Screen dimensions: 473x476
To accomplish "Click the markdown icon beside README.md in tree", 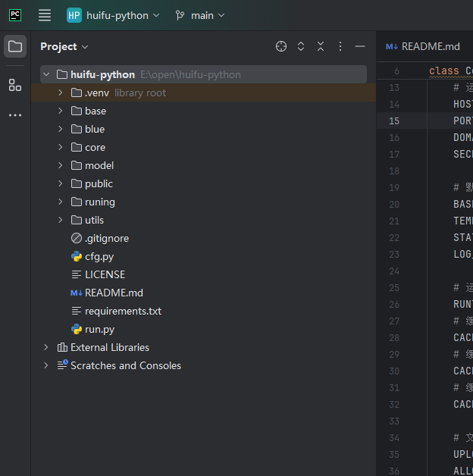I will (x=77, y=293).
